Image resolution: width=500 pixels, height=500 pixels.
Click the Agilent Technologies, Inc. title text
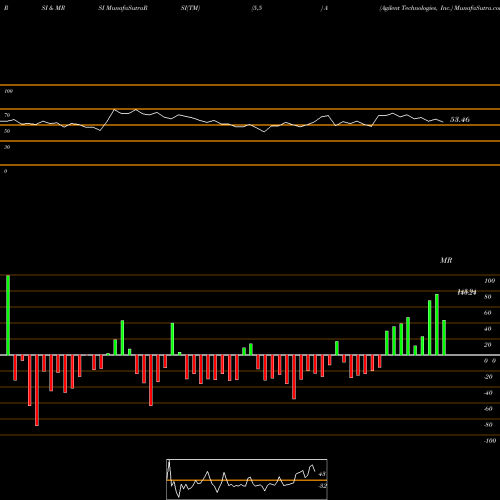click(416, 8)
